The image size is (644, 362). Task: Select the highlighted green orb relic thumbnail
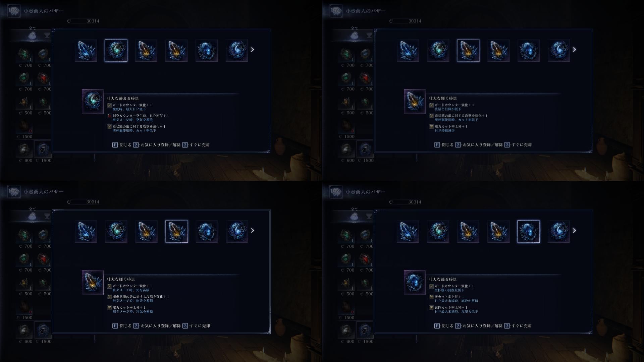(x=116, y=51)
